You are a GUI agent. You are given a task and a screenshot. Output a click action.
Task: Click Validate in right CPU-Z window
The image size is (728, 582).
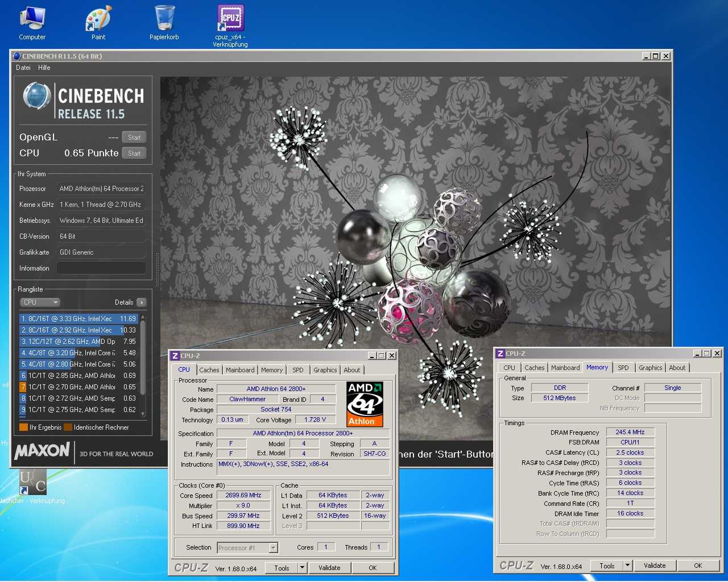[x=655, y=566]
